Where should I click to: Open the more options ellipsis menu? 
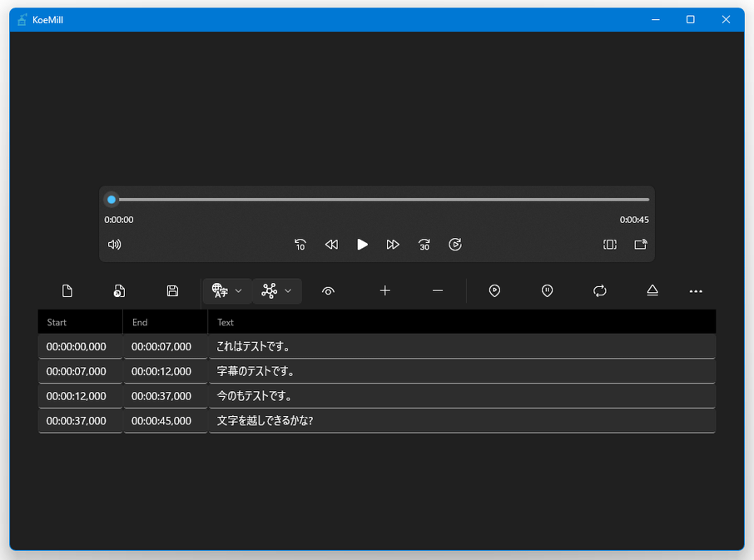(x=696, y=291)
